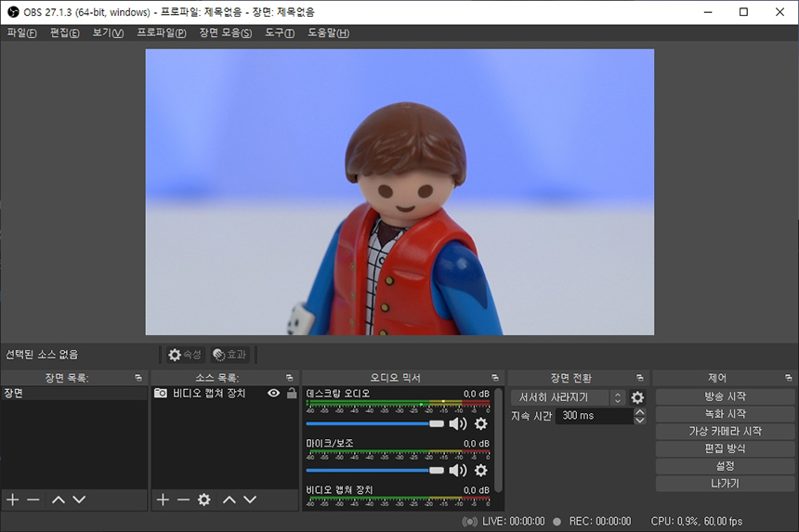Image resolution: width=799 pixels, height=532 pixels.
Task: Click the 비디오 캡쳐 장치 mixer label
Action: [339, 489]
